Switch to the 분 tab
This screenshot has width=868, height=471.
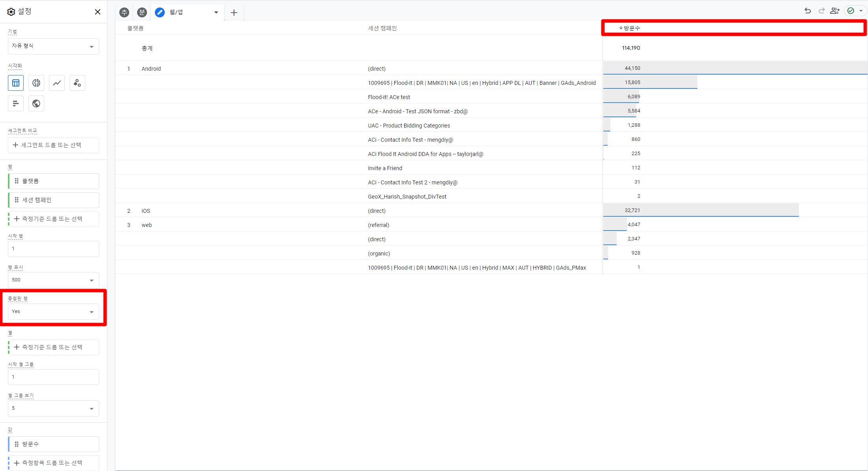pyautogui.click(x=142, y=12)
